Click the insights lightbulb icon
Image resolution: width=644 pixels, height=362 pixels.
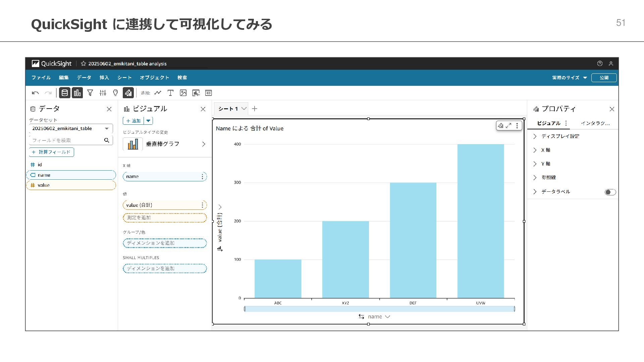(115, 93)
